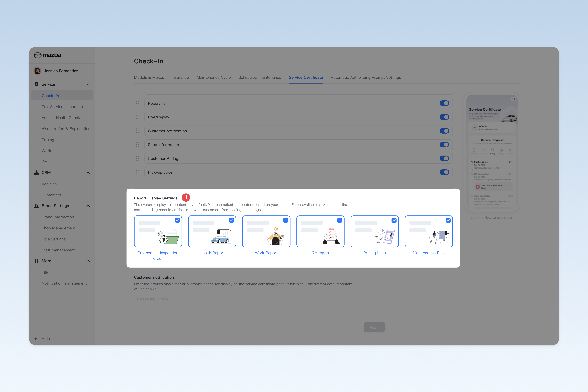Click the Brand Settings building icon

[x=36, y=206]
